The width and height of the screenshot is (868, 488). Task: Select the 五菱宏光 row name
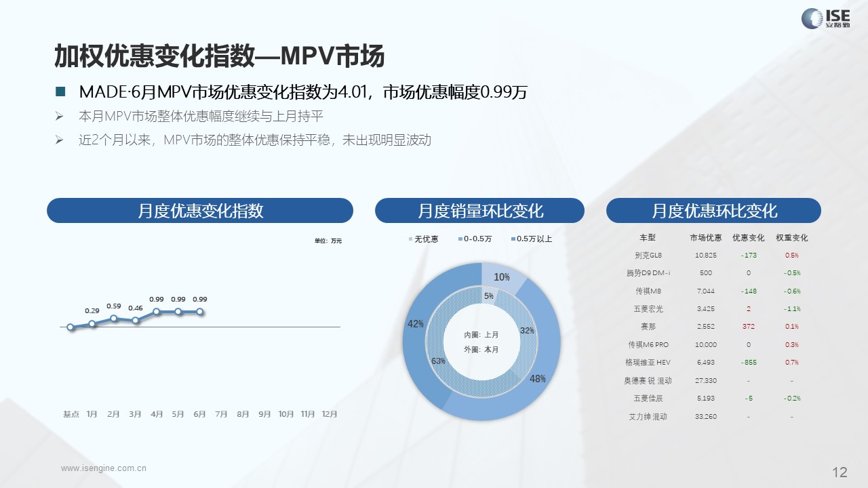(648, 309)
